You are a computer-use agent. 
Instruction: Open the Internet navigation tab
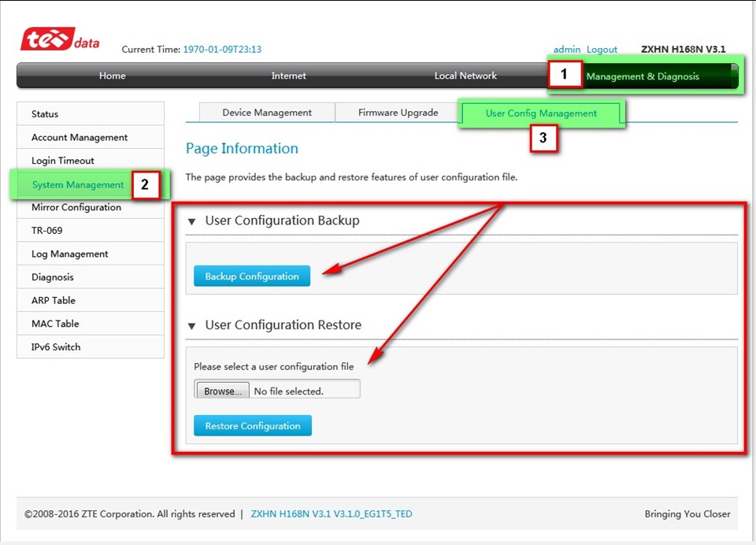[x=288, y=76]
